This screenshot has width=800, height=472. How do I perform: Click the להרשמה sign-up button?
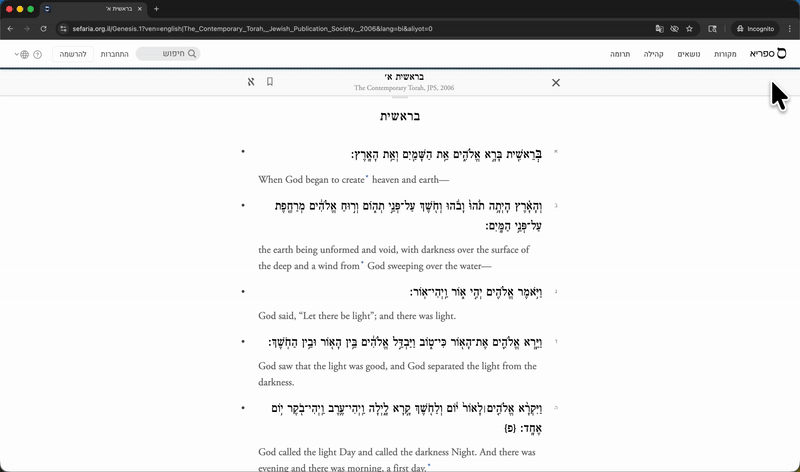[x=71, y=53]
